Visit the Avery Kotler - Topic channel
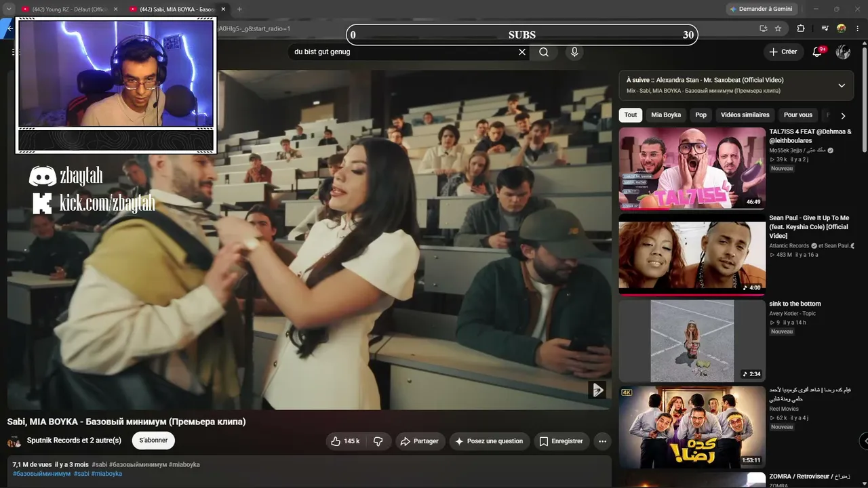868x488 pixels. click(792, 314)
